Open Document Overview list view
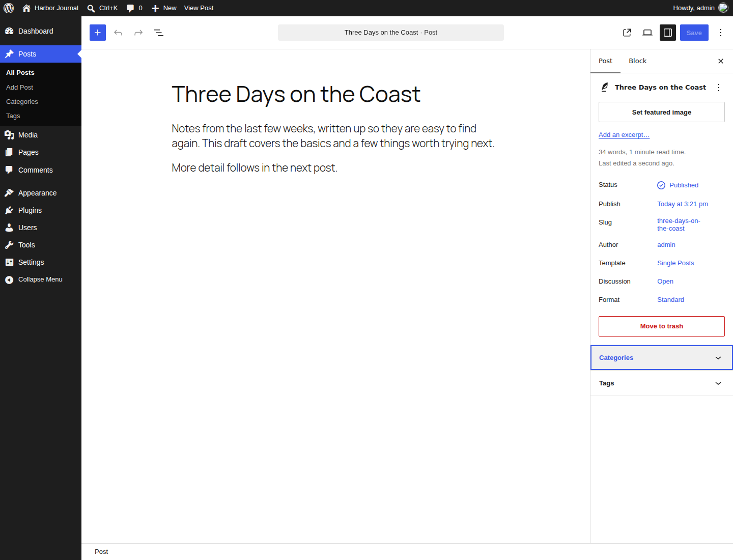This screenshot has height=560, width=733. pyautogui.click(x=159, y=33)
